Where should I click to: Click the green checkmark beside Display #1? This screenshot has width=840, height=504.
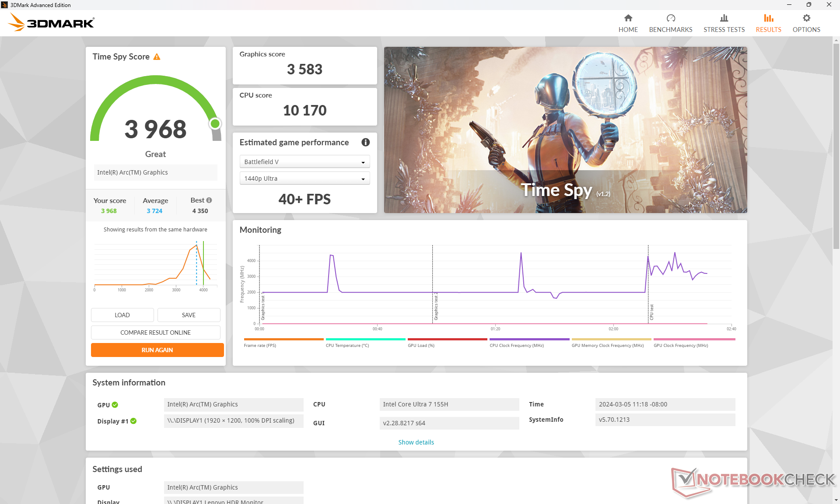[x=133, y=421]
